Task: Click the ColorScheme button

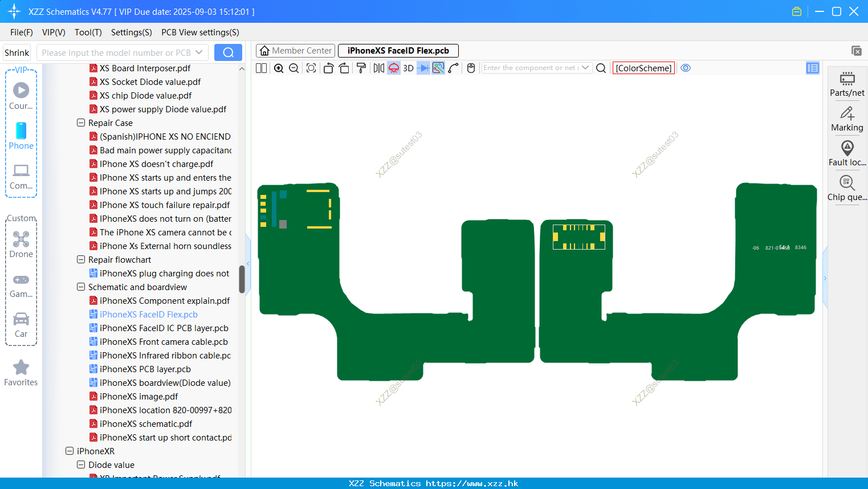Action: 643,68
